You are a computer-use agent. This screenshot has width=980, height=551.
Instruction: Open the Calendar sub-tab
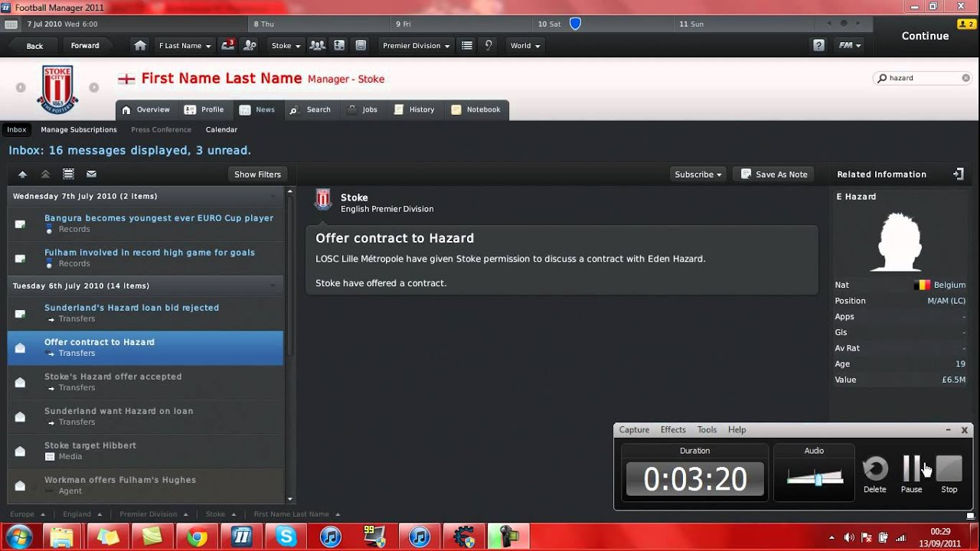tap(221, 130)
